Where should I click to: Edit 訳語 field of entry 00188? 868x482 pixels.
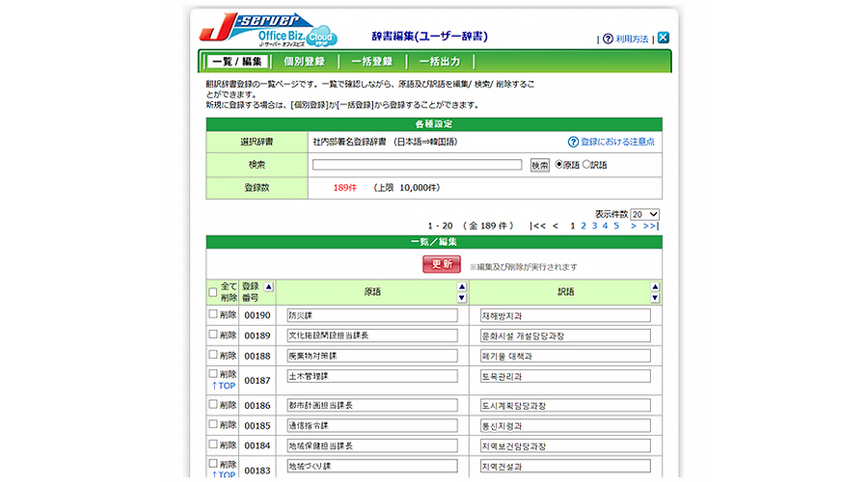coord(565,356)
